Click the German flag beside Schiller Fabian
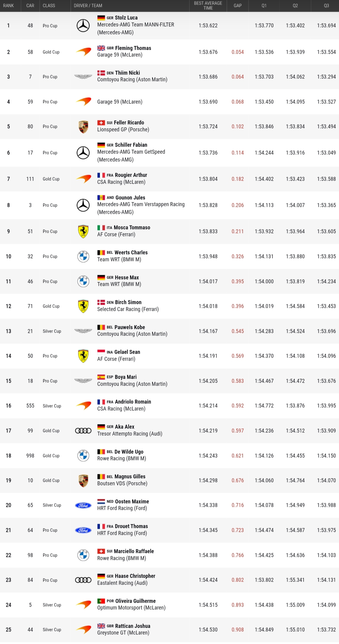This screenshot has height=644, width=339. point(101,145)
